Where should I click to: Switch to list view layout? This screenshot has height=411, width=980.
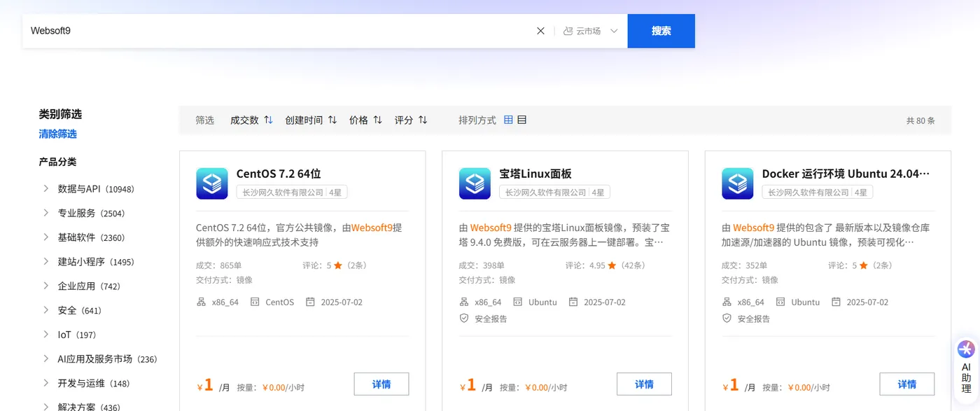click(x=521, y=120)
